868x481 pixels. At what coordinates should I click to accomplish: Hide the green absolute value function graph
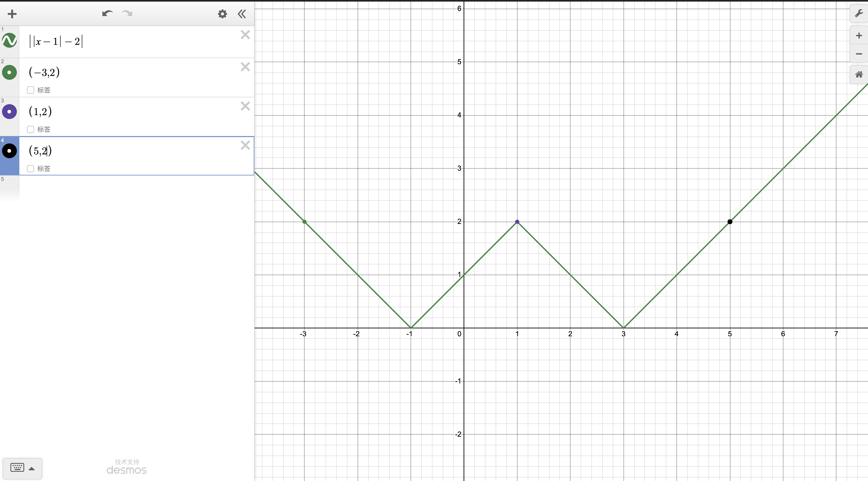coord(9,41)
